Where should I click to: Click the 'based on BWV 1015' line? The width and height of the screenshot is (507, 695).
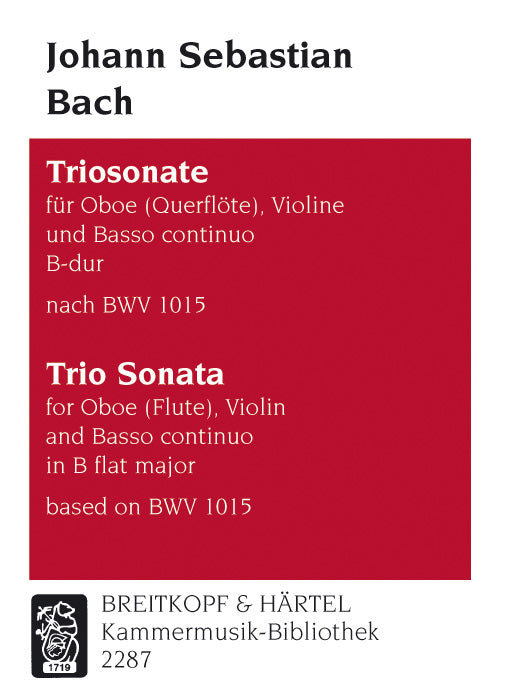(x=148, y=507)
